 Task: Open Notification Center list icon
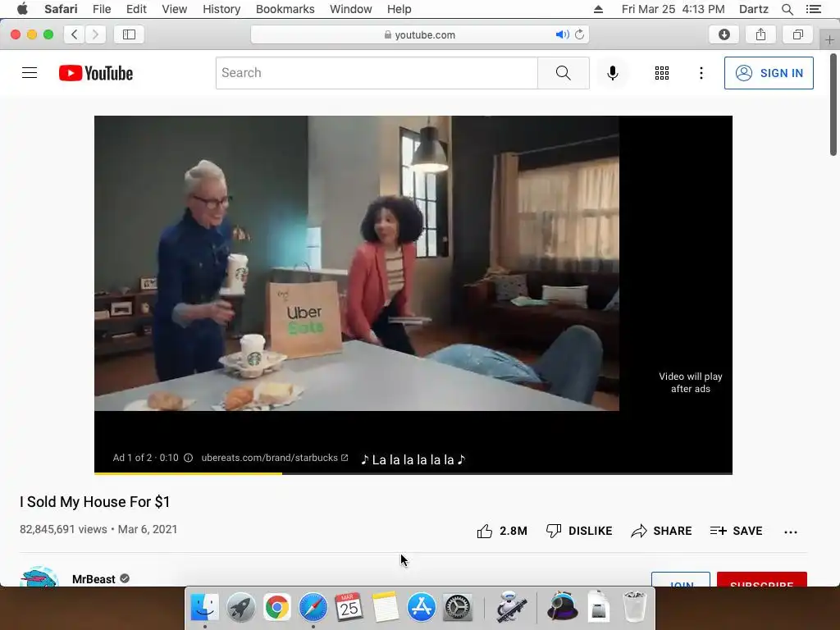pos(813,9)
